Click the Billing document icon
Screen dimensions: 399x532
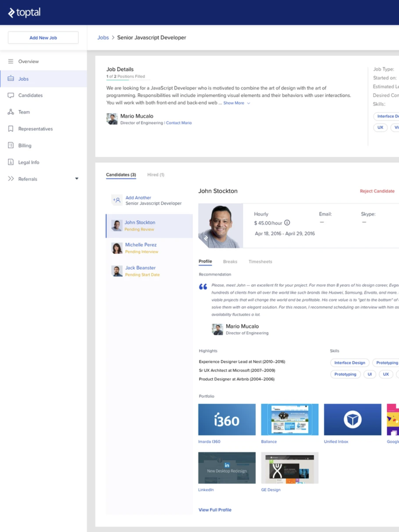pyautogui.click(x=11, y=145)
